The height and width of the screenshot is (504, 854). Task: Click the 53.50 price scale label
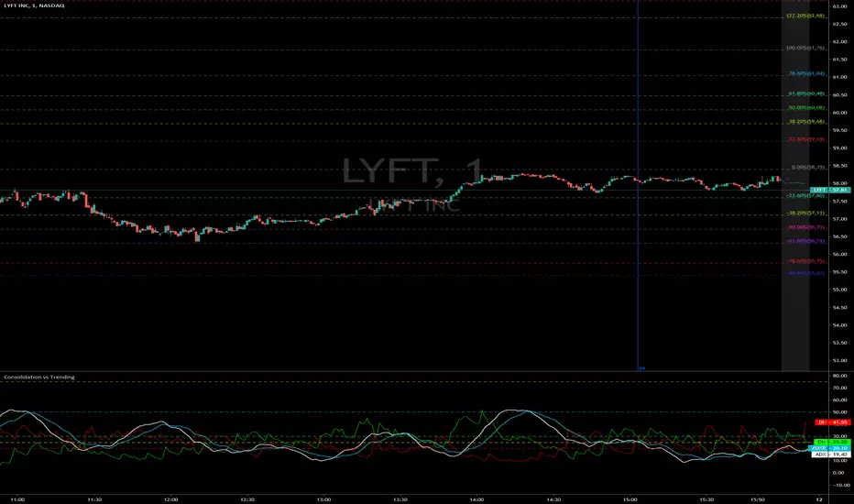click(839, 343)
